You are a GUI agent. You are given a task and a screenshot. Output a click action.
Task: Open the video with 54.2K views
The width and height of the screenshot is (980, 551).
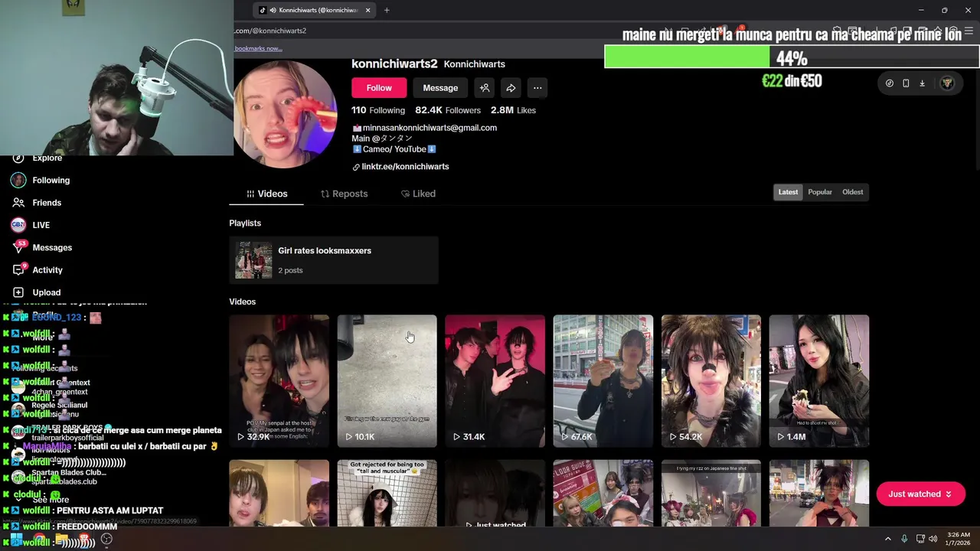tap(711, 380)
